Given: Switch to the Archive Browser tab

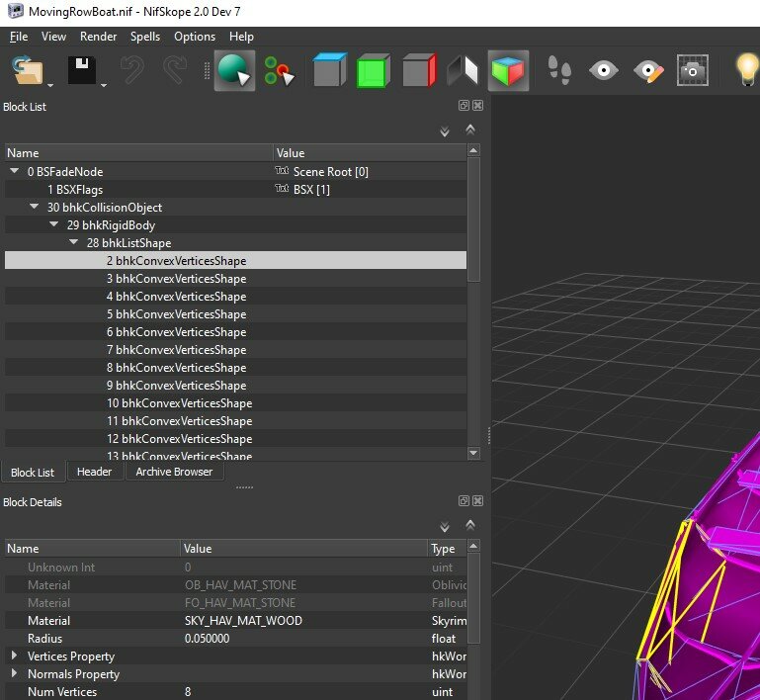Looking at the screenshot, I should point(174,473).
